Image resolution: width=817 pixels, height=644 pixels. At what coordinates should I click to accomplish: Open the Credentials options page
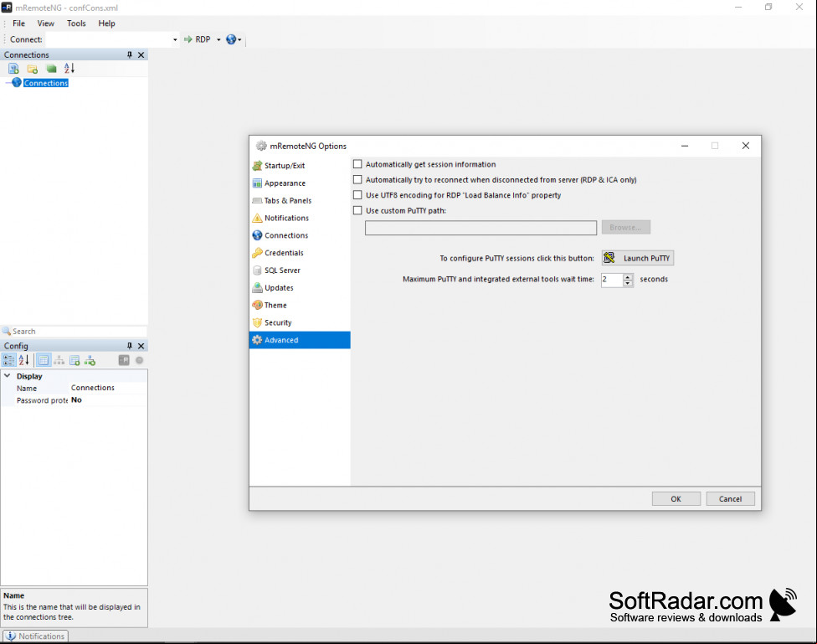pos(284,253)
